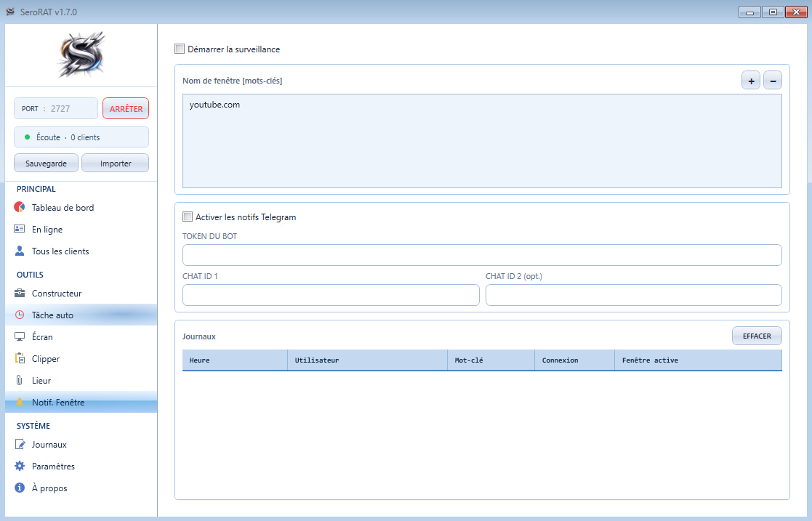The image size is (812, 521).
Task: Select the Notif. Fenêtre menu item
Action: (81, 402)
